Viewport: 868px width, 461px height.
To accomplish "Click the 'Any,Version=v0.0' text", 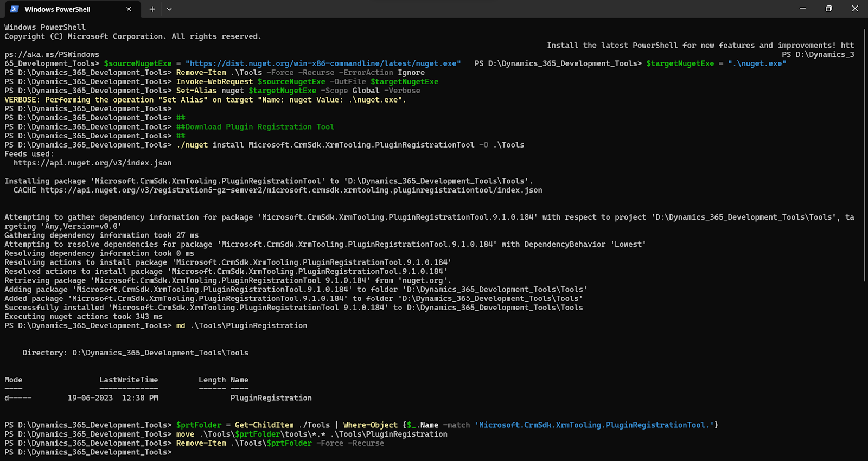I will click(x=81, y=226).
